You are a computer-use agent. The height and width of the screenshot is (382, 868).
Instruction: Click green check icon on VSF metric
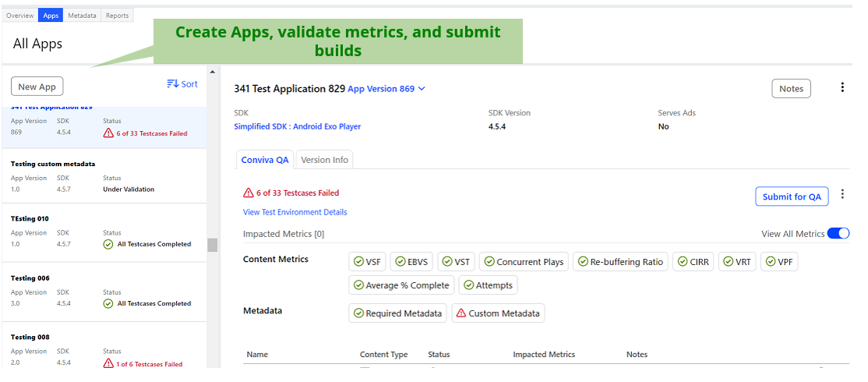pos(358,262)
